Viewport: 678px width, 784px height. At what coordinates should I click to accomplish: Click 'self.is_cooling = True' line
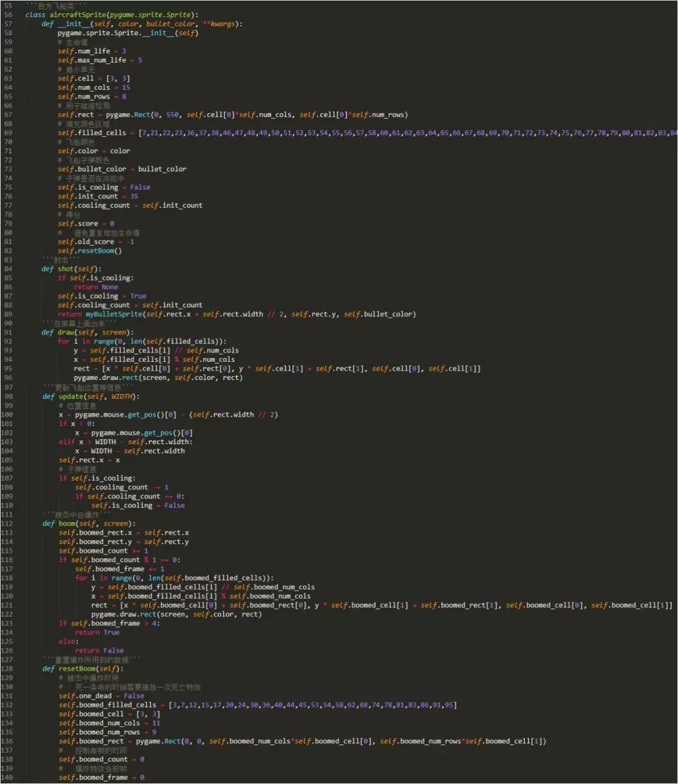[102, 296]
